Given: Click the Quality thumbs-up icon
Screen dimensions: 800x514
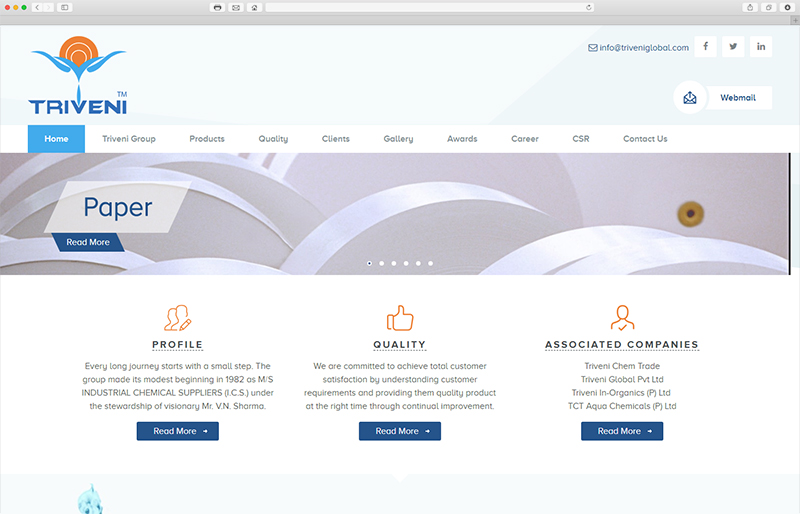Looking at the screenshot, I should click(400, 318).
